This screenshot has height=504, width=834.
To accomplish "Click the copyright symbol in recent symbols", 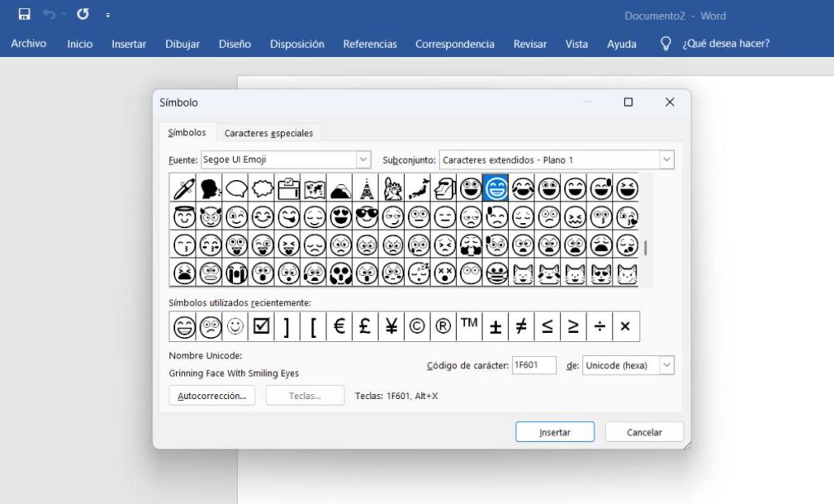I will (x=417, y=326).
